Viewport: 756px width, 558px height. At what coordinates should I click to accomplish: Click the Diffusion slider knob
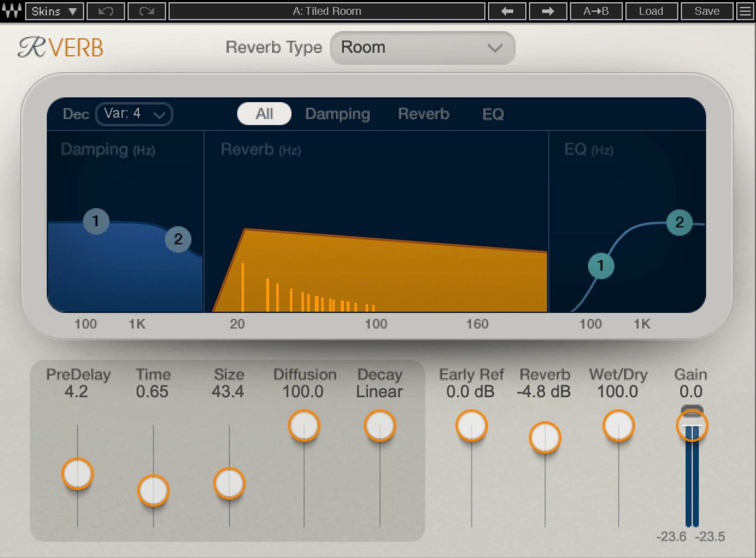[304, 426]
